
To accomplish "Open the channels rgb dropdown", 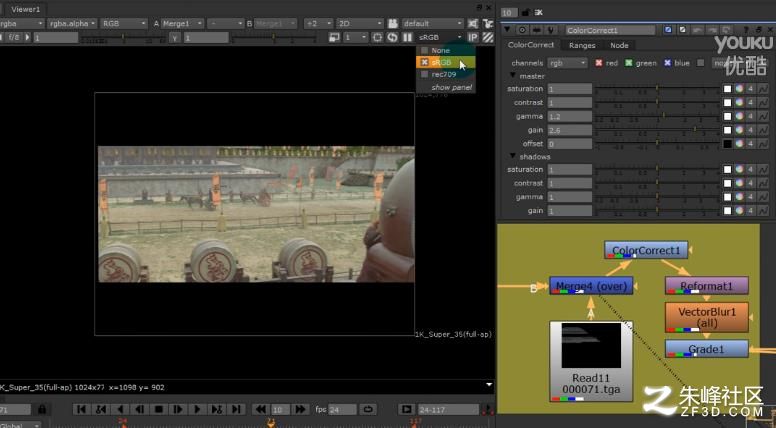I will click(x=568, y=63).
